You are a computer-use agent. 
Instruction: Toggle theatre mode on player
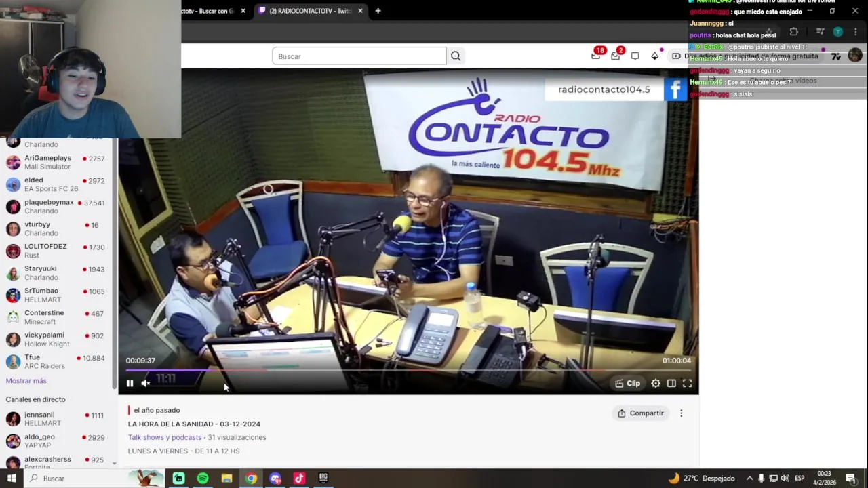(671, 384)
